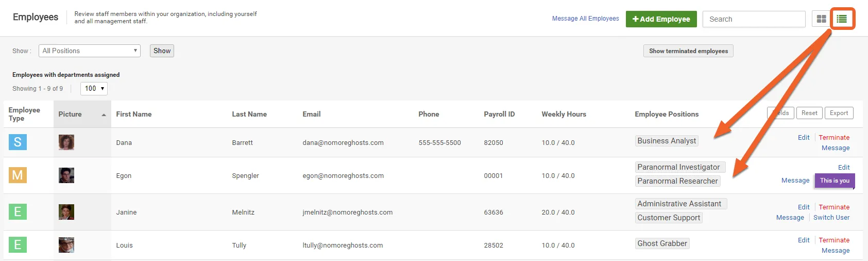
Task: Message Egon Spengler
Action: (x=795, y=180)
